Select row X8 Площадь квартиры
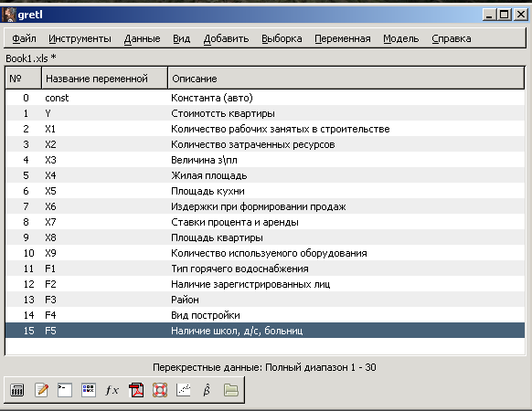This screenshot has width=532, height=411. 265,237
